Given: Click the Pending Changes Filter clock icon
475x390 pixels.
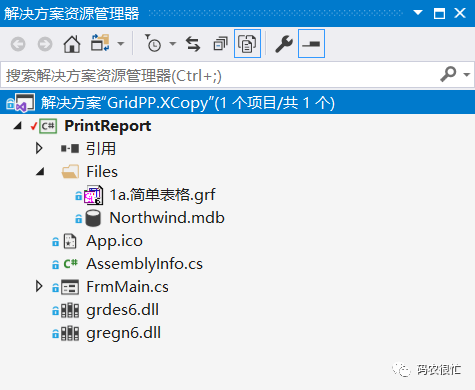Looking at the screenshot, I should 153,43.
